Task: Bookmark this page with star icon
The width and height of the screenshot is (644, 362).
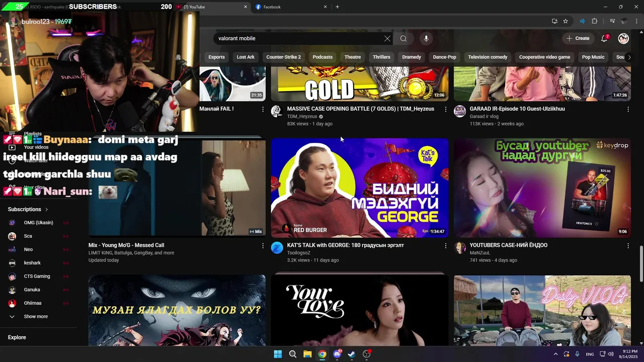Action: 566,21
